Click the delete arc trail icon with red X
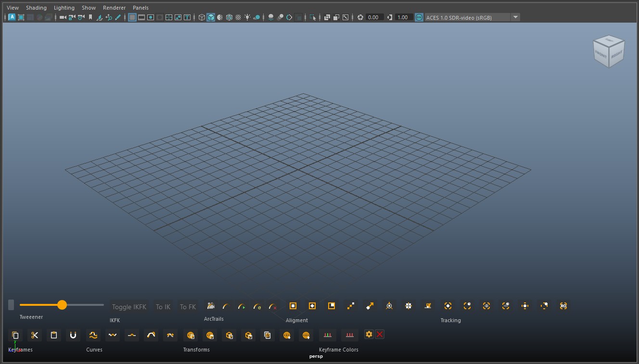Image resolution: width=639 pixels, height=364 pixels. [273, 306]
